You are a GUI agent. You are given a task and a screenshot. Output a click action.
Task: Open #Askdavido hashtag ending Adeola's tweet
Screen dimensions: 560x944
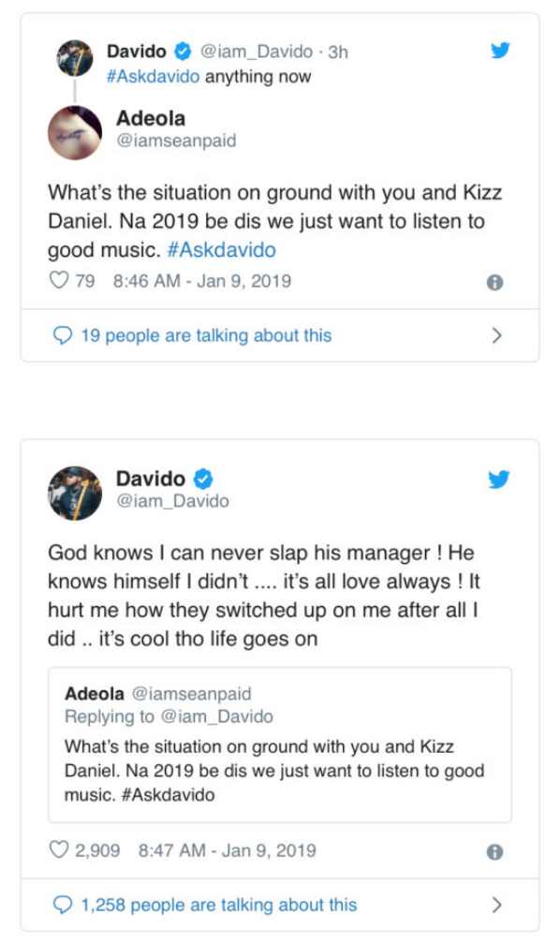[x=221, y=250]
